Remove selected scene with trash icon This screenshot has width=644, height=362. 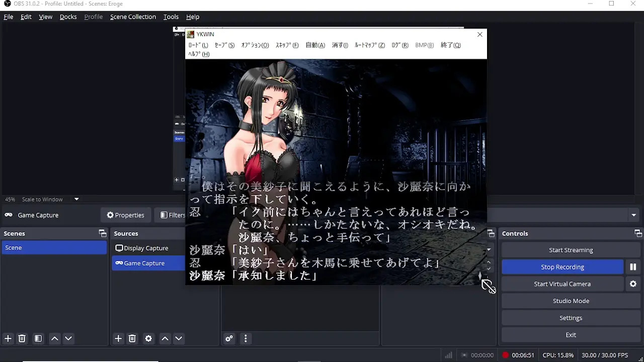pos(22,339)
